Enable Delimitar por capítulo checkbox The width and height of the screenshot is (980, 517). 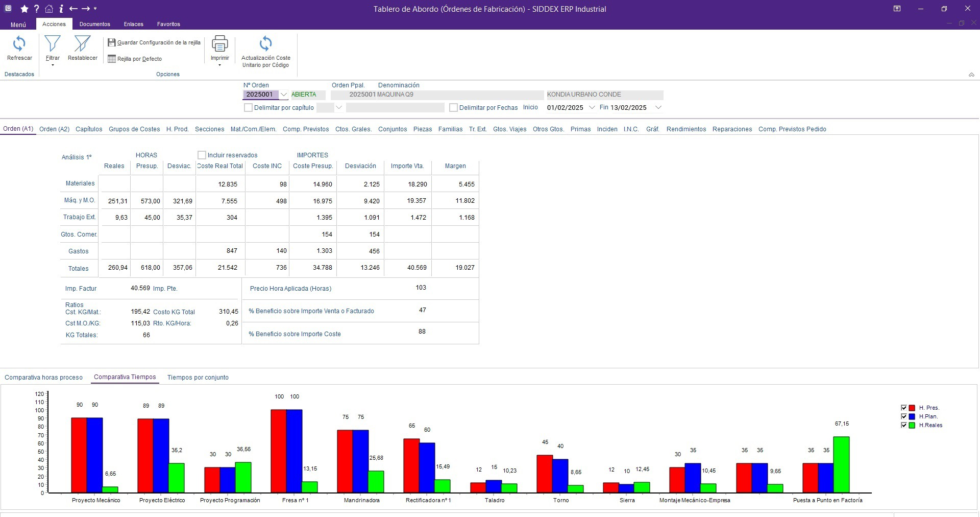tap(249, 108)
